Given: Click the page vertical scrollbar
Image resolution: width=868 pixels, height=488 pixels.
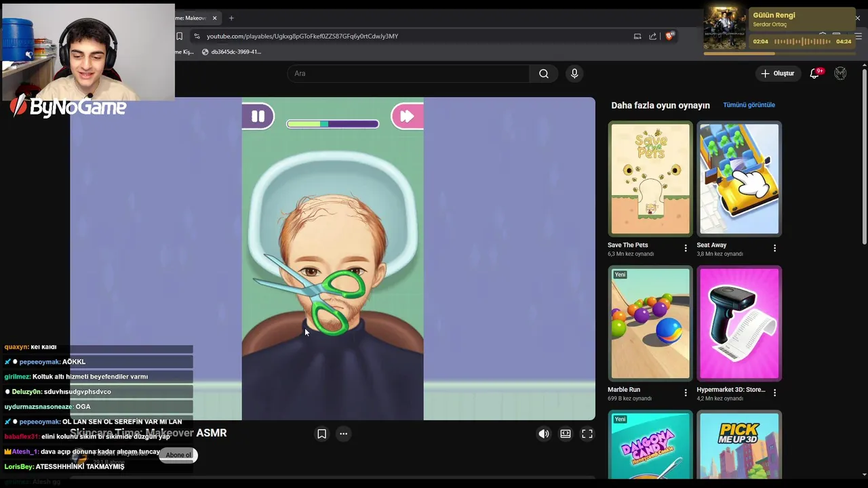Looking at the screenshot, I should pyautogui.click(x=865, y=156).
